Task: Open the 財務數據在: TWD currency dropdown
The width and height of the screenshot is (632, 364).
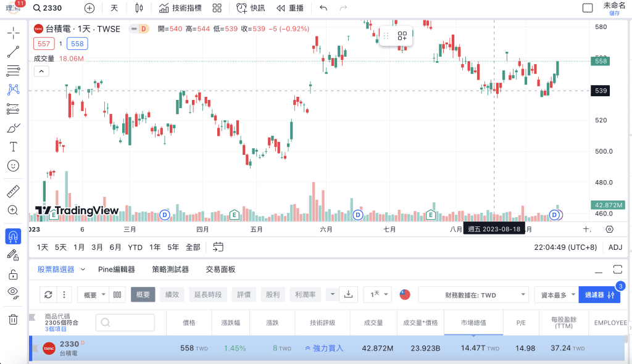Action: [x=473, y=295]
